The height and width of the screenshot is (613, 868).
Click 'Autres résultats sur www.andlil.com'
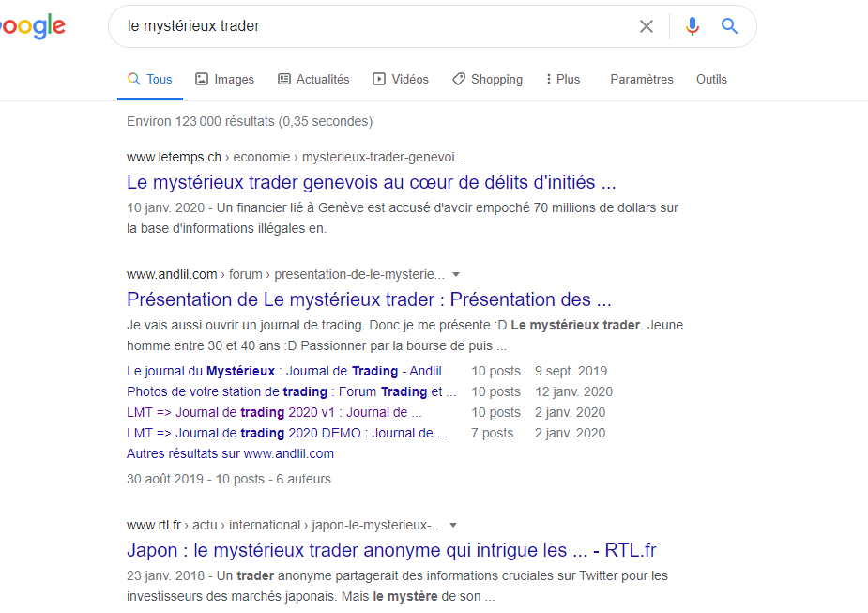[230, 453]
